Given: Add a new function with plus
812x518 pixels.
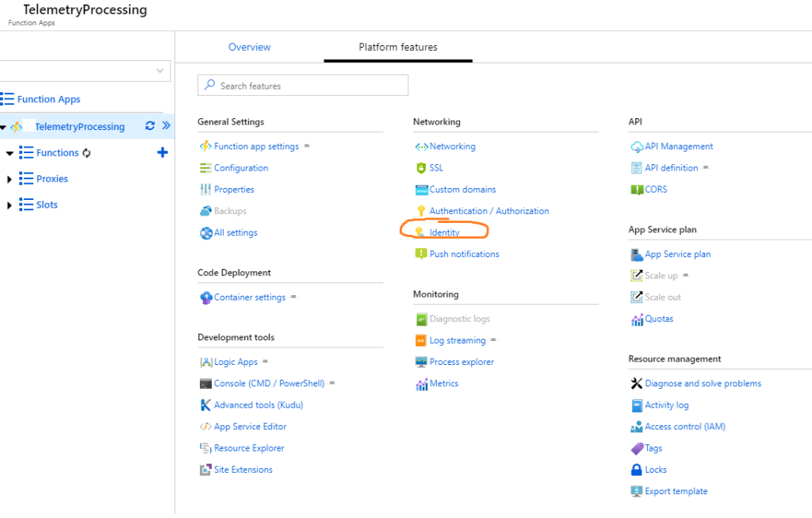Looking at the screenshot, I should pos(162,152).
